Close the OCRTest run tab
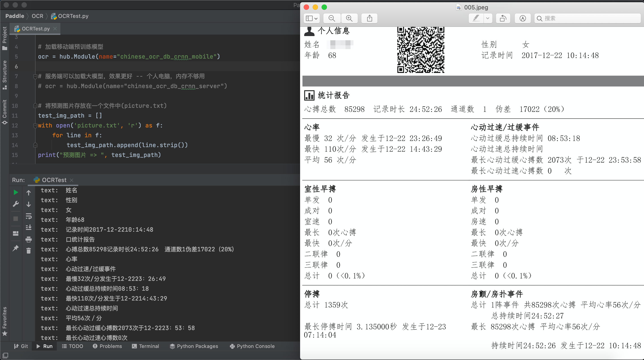644x360 pixels. click(72, 180)
